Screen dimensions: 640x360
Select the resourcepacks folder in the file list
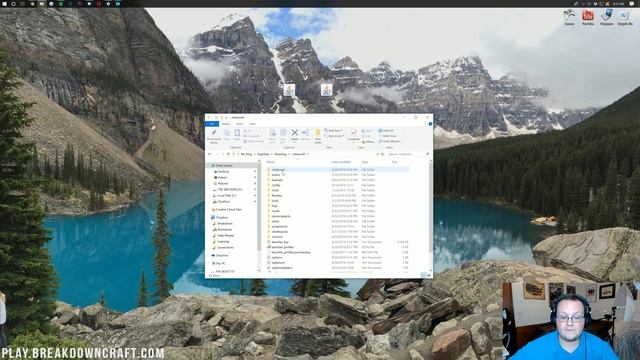pyautogui.click(x=281, y=216)
